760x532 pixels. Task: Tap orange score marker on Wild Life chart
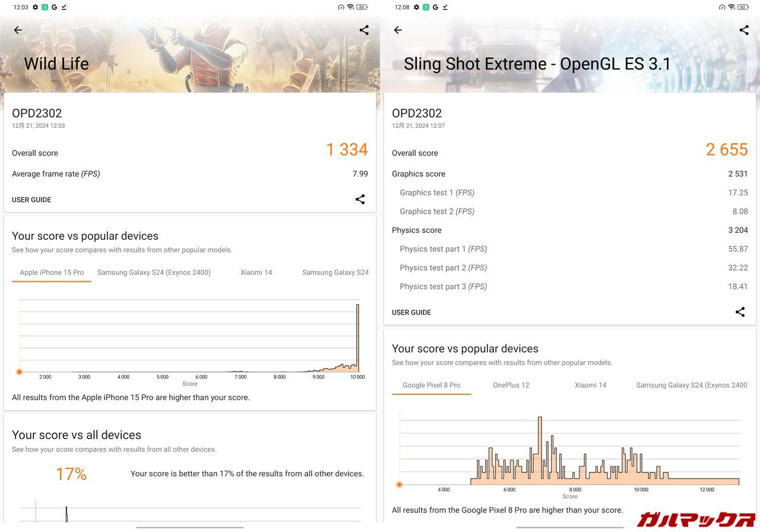[20, 372]
